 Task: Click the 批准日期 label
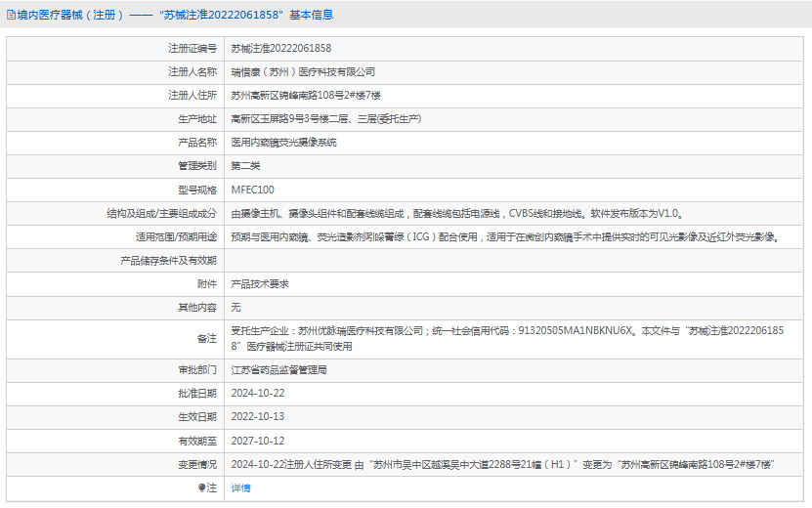point(197,393)
